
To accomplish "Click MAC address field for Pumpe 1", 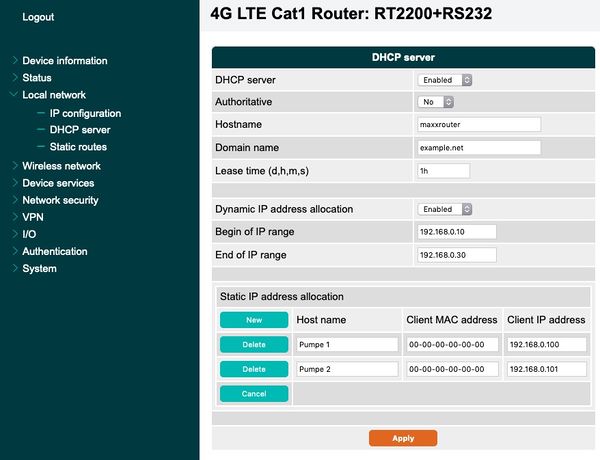I will click(452, 344).
